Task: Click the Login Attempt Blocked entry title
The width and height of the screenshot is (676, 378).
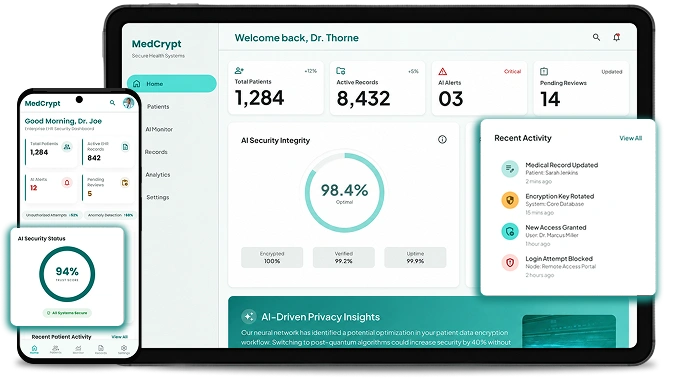Action: pos(559,259)
